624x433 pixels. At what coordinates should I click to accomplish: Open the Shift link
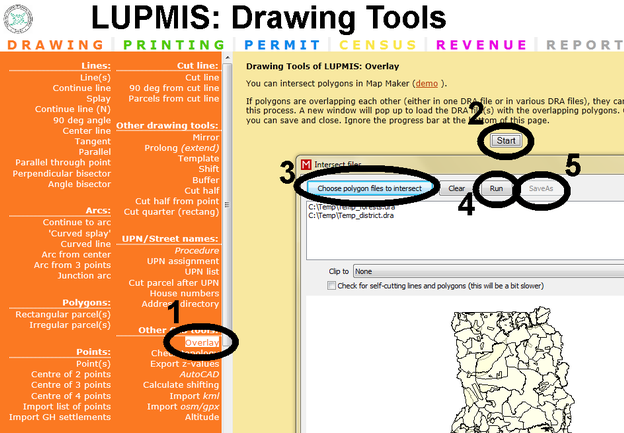coord(209,169)
